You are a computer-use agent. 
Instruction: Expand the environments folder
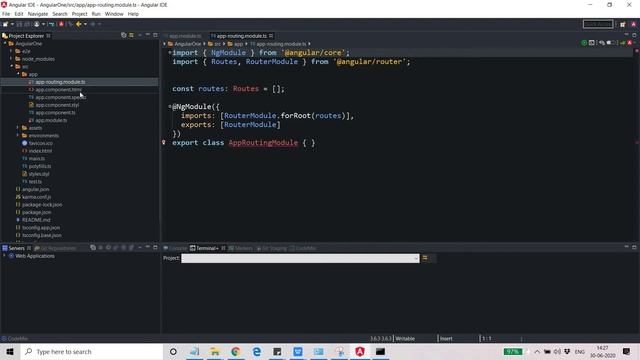(18, 136)
